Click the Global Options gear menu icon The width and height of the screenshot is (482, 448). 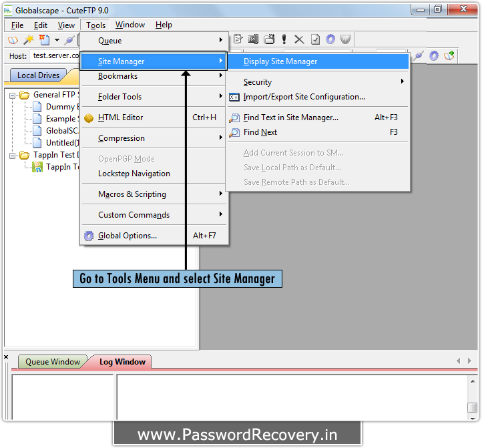89,236
